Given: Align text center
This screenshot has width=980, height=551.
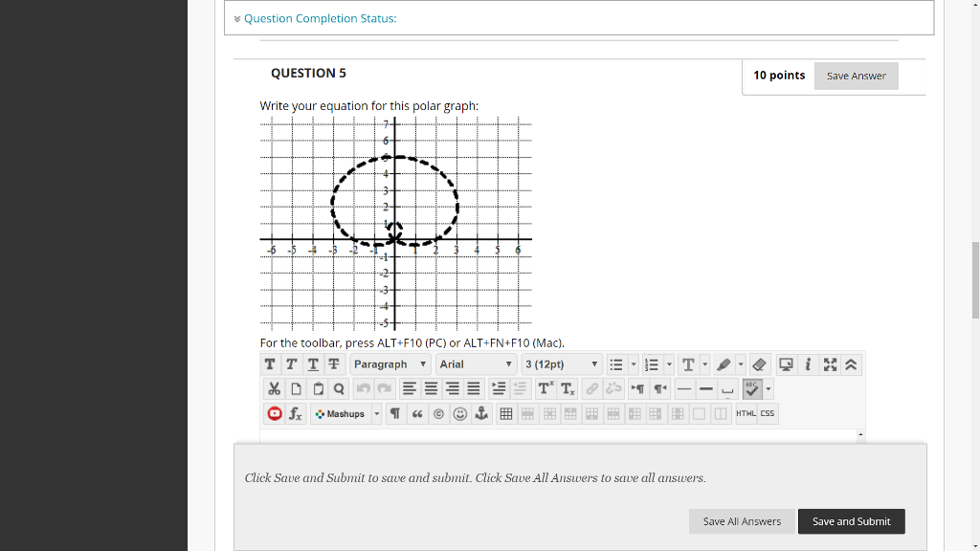Looking at the screenshot, I should tap(431, 389).
